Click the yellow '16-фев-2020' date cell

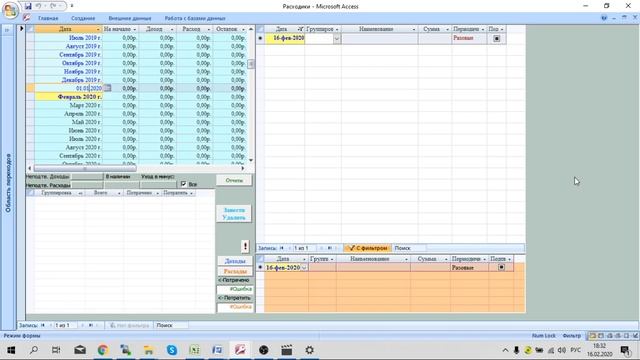click(x=285, y=38)
